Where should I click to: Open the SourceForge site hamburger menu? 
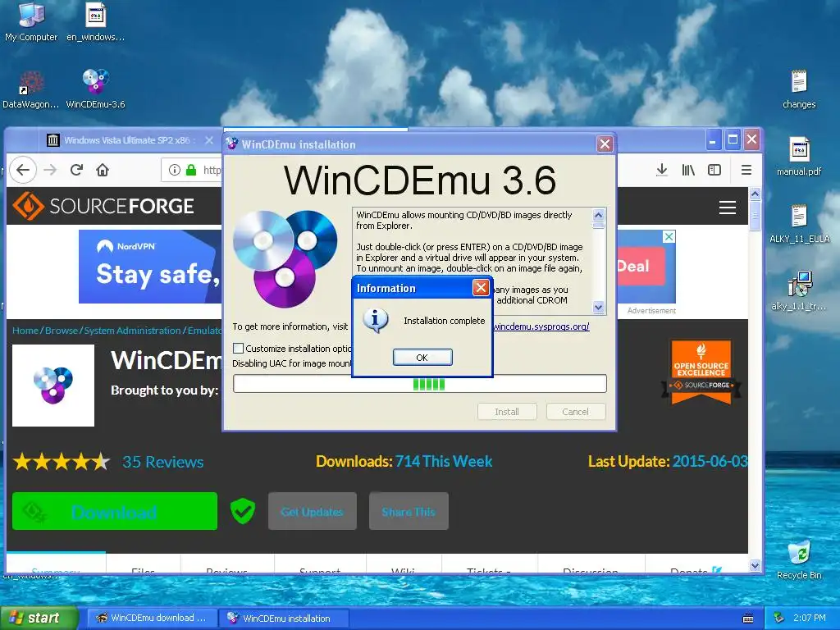pyautogui.click(x=727, y=208)
